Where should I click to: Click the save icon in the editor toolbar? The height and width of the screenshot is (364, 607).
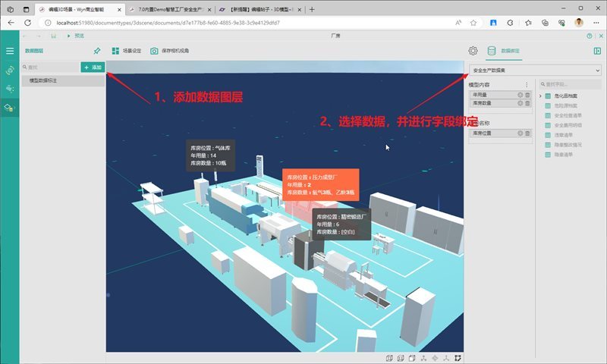tap(53, 36)
